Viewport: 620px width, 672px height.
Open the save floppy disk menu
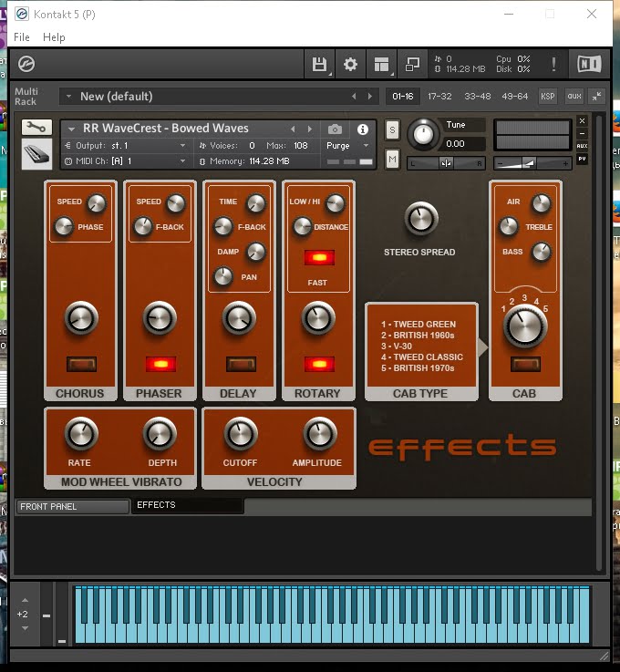coord(319,65)
